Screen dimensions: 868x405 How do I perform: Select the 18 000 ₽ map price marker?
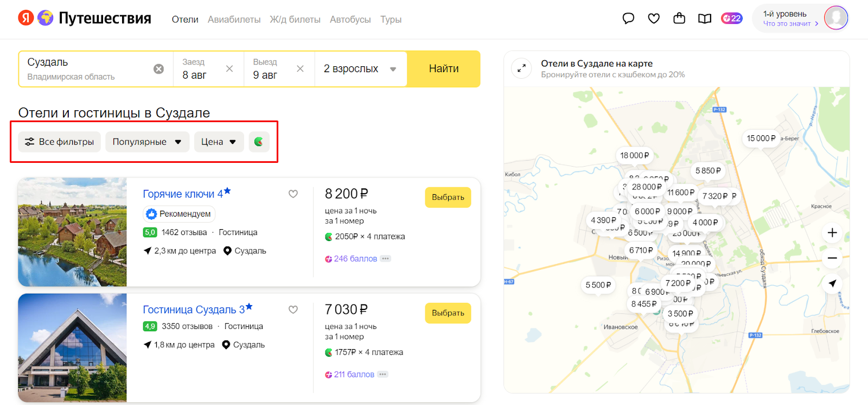(x=634, y=155)
